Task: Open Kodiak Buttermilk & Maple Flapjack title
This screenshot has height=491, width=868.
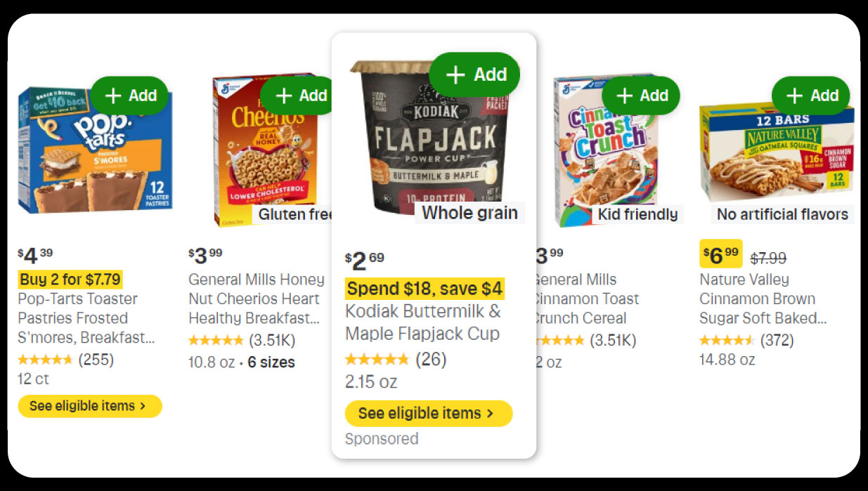Action: (x=422, y=322)
